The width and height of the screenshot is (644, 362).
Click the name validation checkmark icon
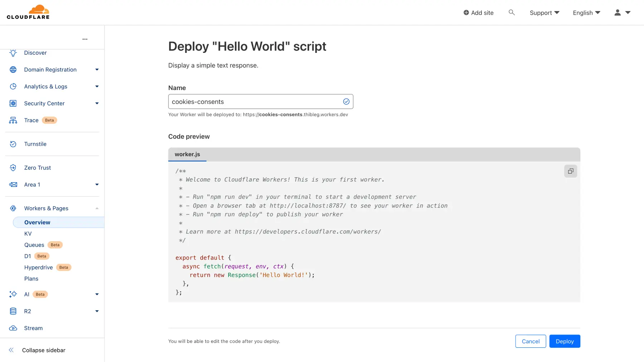pyautogui.click(x=346, y=101)
